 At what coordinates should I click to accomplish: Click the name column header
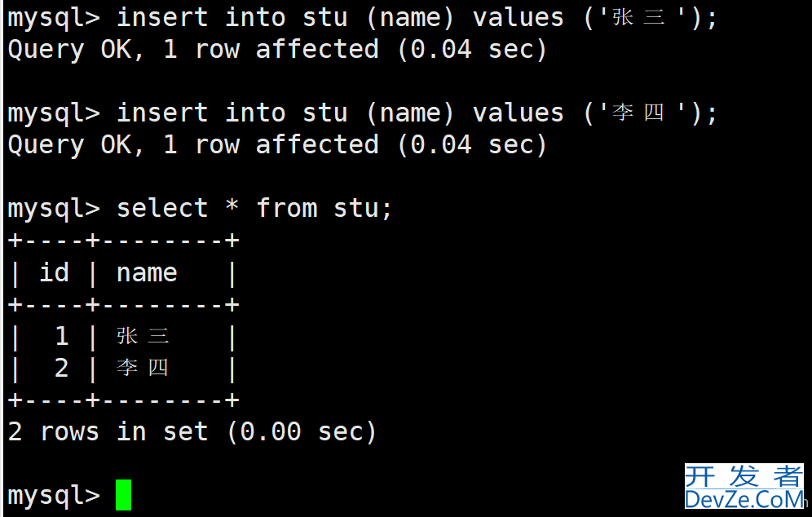click(147, 273)
